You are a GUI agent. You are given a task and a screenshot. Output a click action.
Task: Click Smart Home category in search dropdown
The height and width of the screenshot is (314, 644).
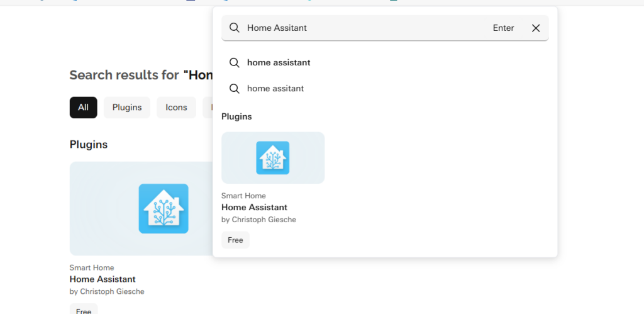click(x=243, y=196)
